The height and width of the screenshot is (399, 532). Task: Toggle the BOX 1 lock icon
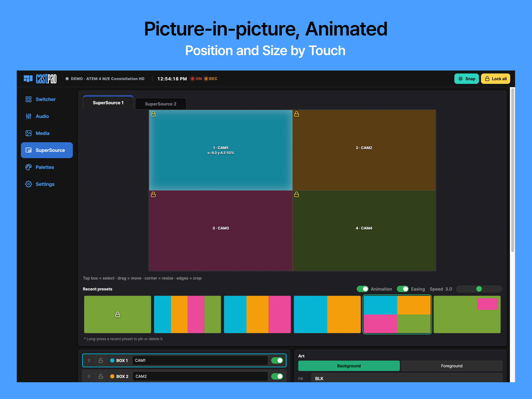pos(101,360)
